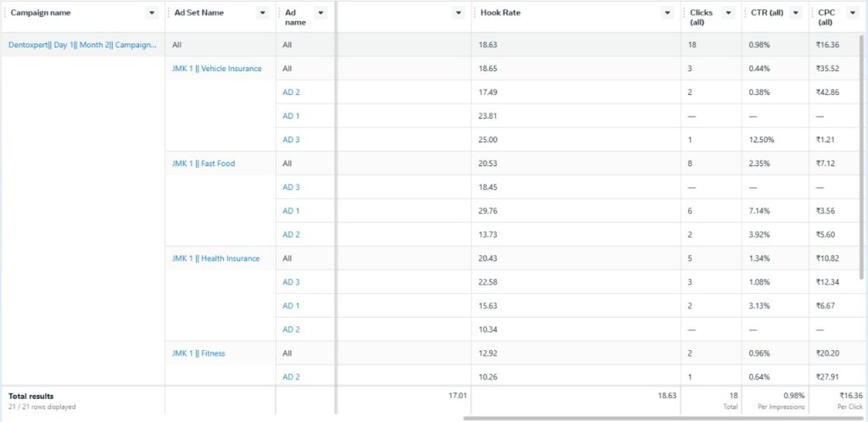Open the Hook Rate column dropdown arrow
Image resolution: width=868 pixels, height=422 pixels.
coord(668,13)
